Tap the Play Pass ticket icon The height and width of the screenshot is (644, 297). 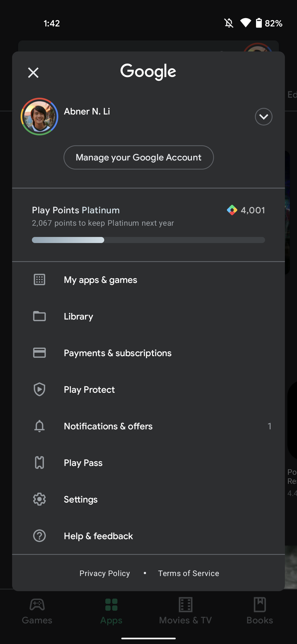[39, 463]
